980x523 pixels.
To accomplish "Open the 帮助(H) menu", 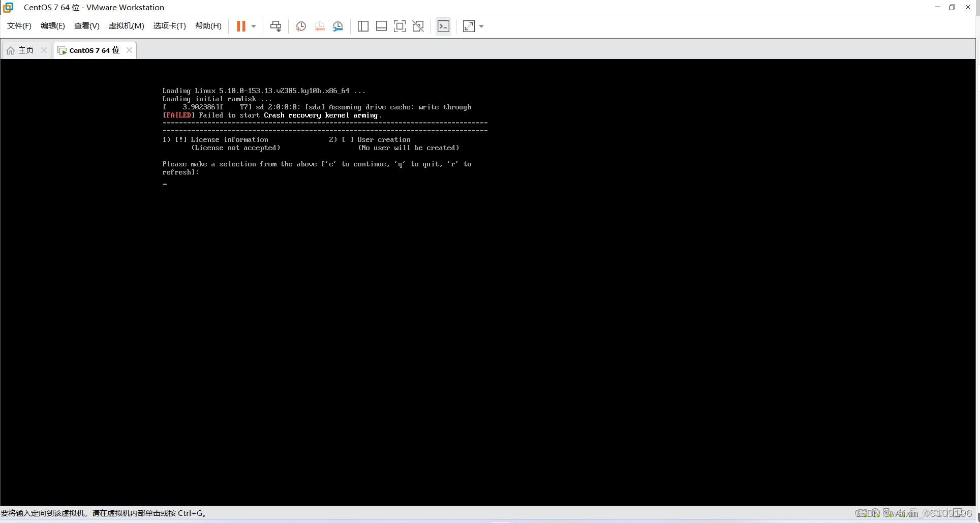I will pyautogui.click(x=208, y=26).
